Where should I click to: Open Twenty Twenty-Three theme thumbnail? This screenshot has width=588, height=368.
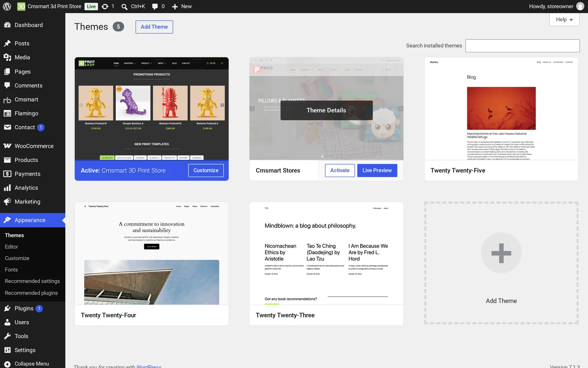[x=326, y=253]
